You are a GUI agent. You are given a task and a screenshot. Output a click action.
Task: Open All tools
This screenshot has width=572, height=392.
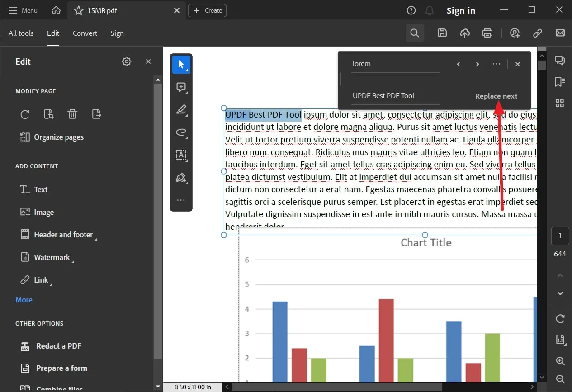coord(21,33)
